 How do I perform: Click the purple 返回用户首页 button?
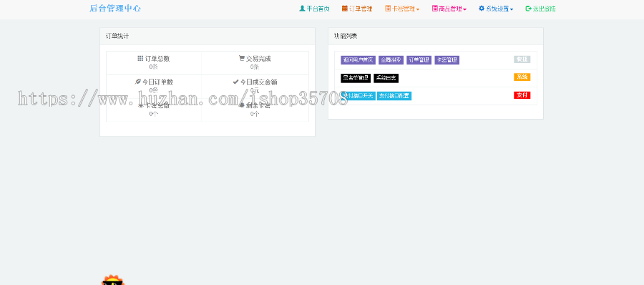coord(358,60)
